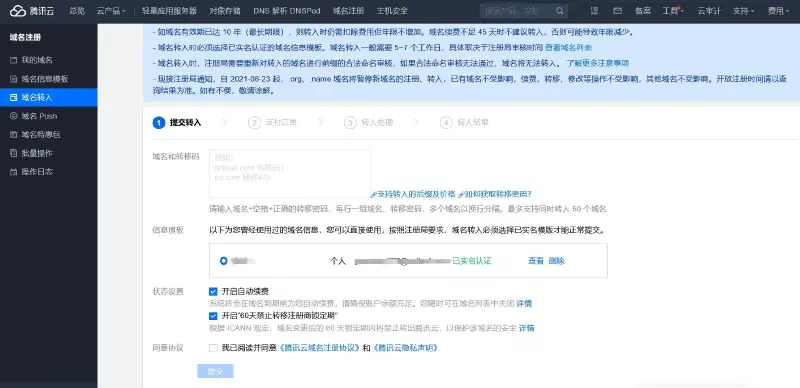Click 查看 on the info template row

(x=536, y=261)
